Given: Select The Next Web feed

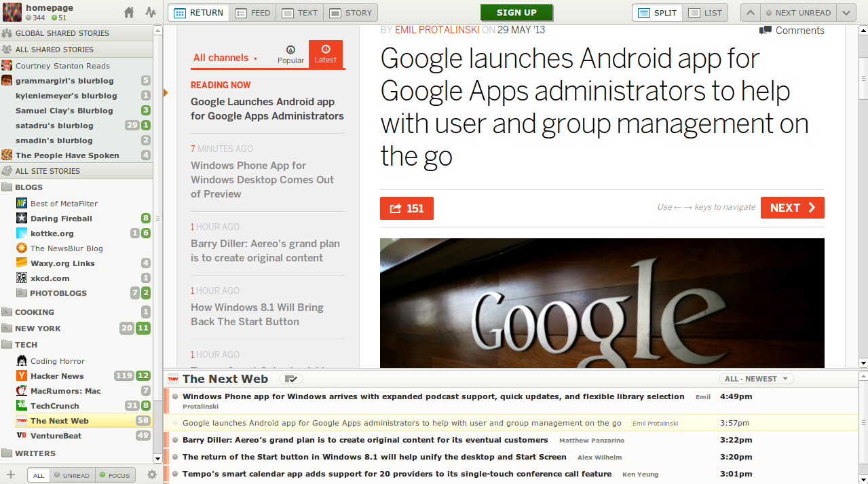Looking at the screenshot, I should [77, 421].
